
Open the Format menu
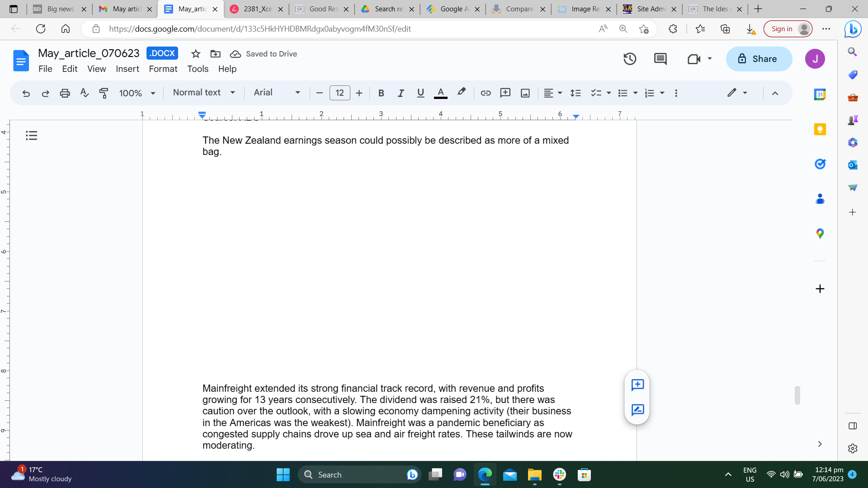(163, 69)
